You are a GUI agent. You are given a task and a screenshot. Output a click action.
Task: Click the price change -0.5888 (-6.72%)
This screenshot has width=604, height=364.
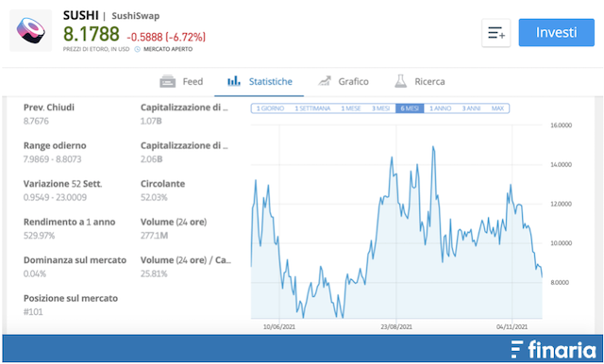tap(166, 37)
